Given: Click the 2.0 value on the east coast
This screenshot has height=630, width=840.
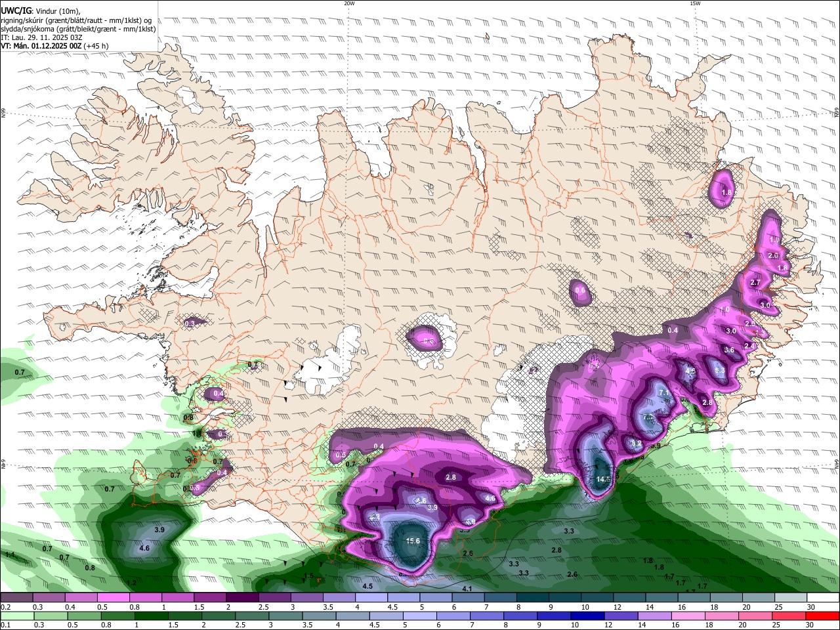Looking at the screenshot, I should point(773,255).
